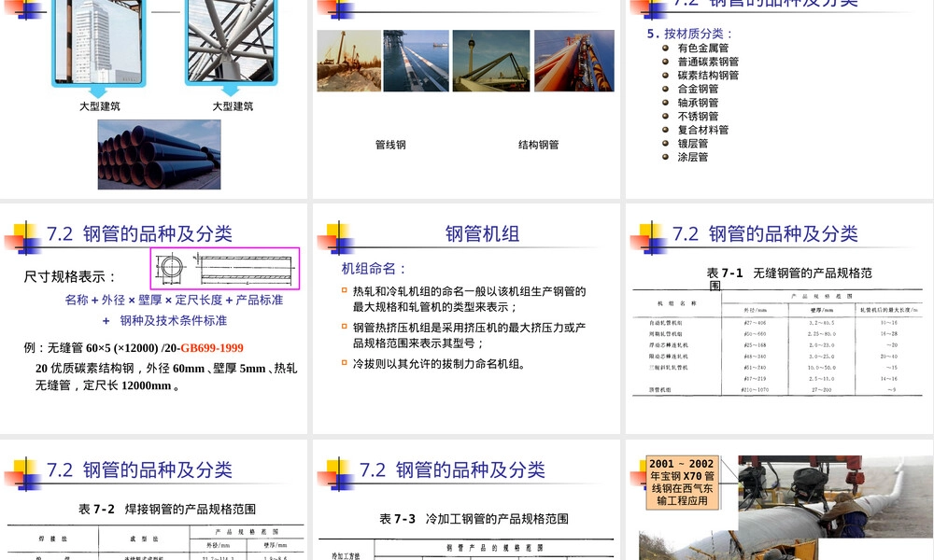
Task: Click the '例：无缝管 60×5' example line
Action: (134, 348)
